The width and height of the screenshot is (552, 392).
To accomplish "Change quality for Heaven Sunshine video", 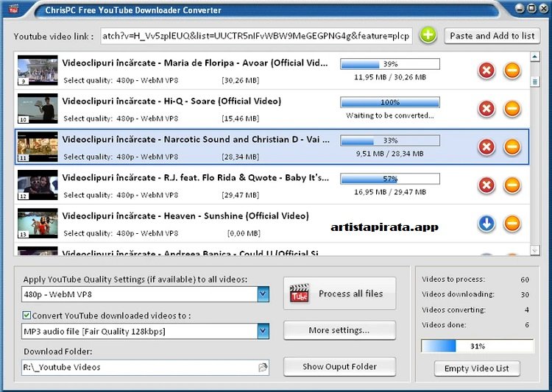I will [x=147, y=233].
